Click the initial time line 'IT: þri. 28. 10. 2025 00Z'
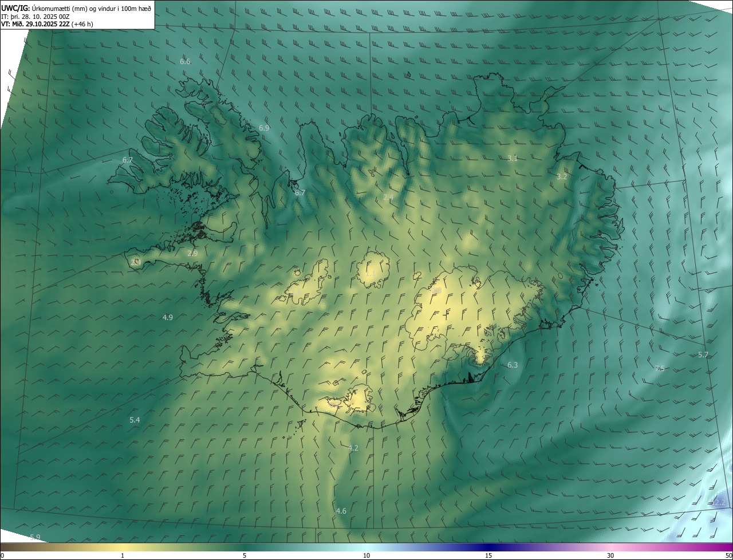Viewport: 733px width, 560px height. tap(36, 17)
